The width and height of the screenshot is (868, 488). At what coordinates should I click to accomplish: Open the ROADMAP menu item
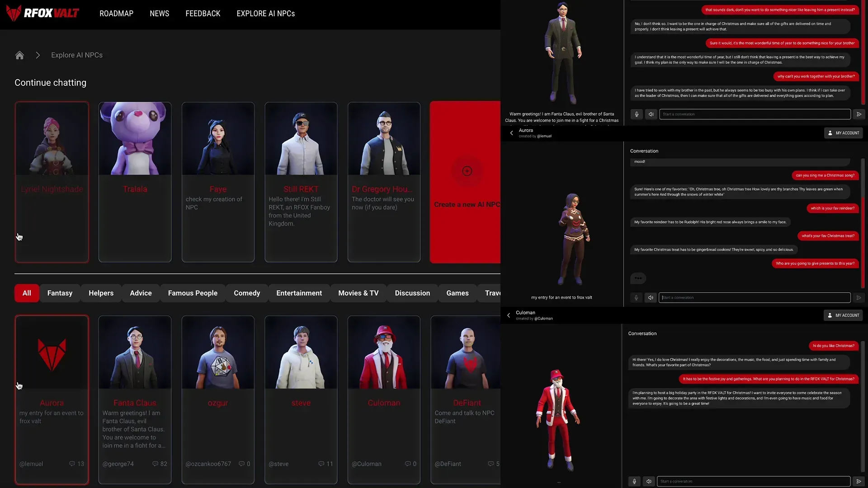(116, 14)
